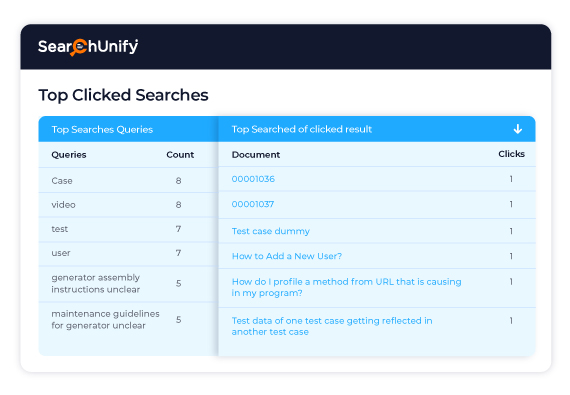Click the Clicks column header
The image size is (570, 395).
pos(511,154)
